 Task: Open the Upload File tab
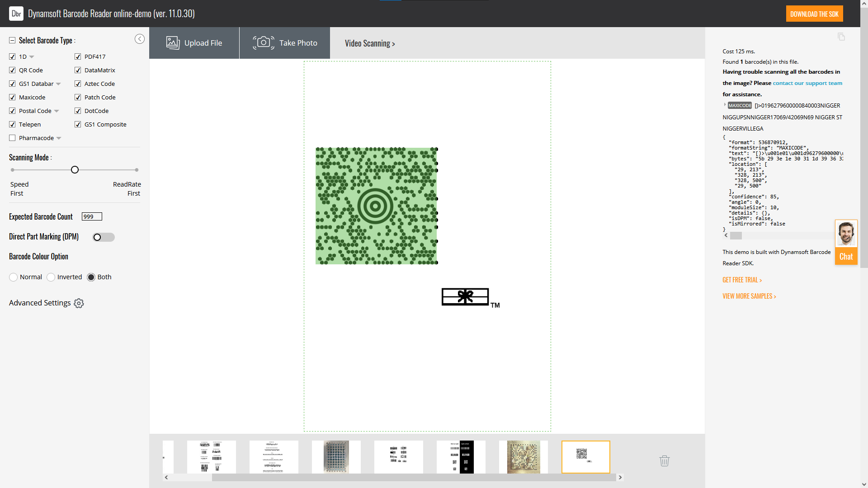tap(194, 43)
